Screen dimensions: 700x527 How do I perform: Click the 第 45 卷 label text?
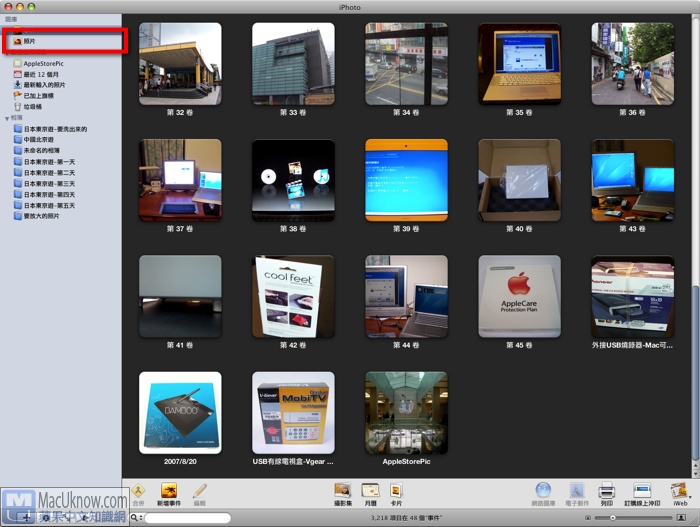[x=519, y=345]
